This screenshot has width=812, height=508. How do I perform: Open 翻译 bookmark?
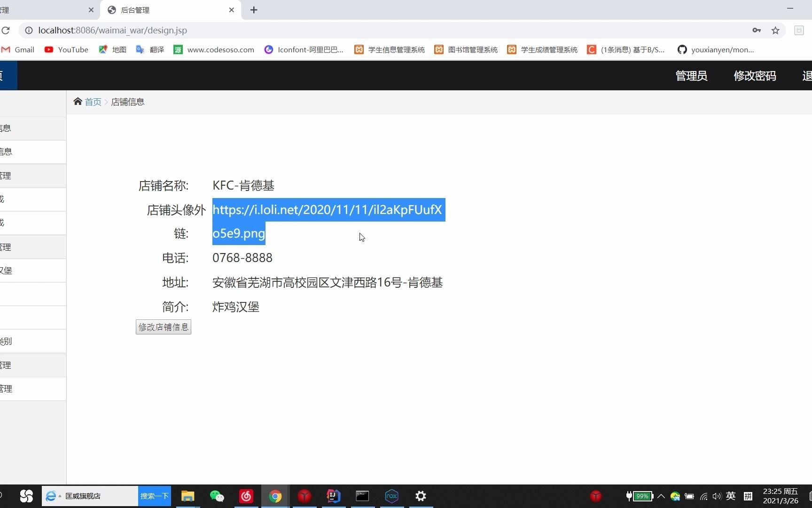tap(150, 50)
